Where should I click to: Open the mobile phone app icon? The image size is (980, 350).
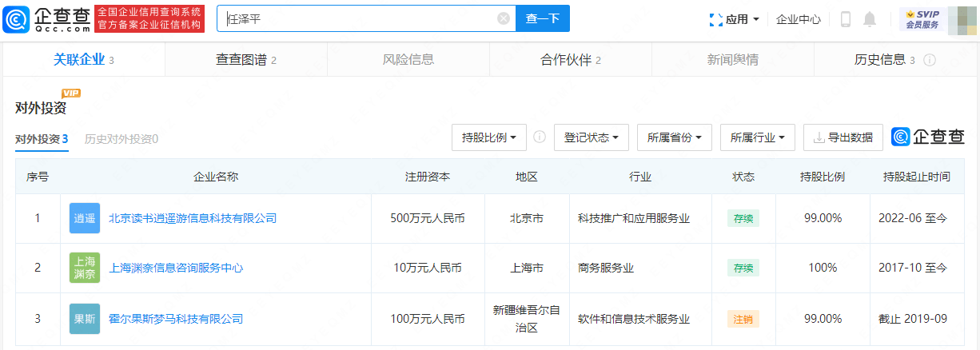[x=846, y=19]
